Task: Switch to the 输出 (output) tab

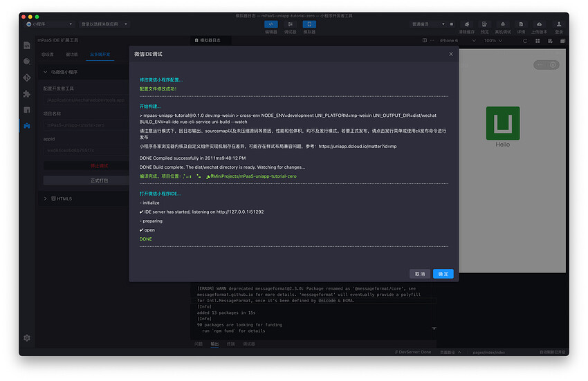Action: click(x=214, y=344)
